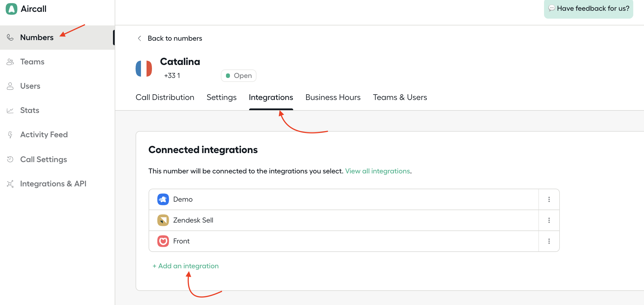This screenshot has height=305, width=644.
Task: Click the Connected integrations heading
Action: (x=203, y=150)
